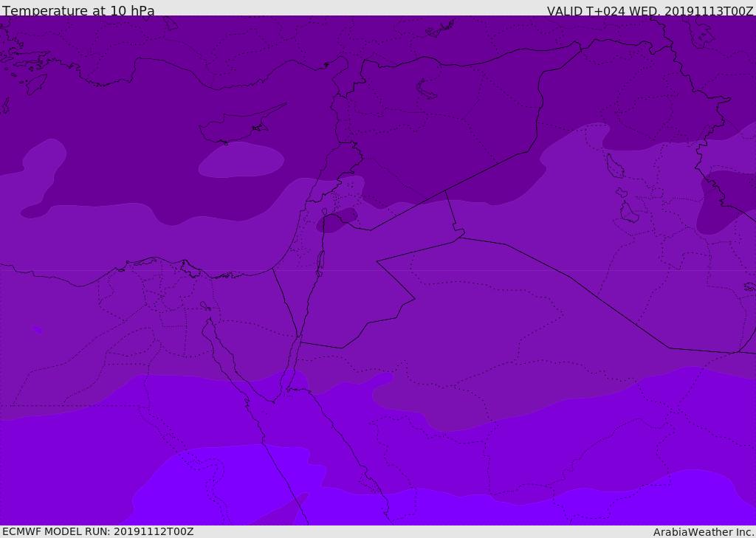Click the island of Cyprus on map
Viewport: 756px width, 538px height.
241,125
